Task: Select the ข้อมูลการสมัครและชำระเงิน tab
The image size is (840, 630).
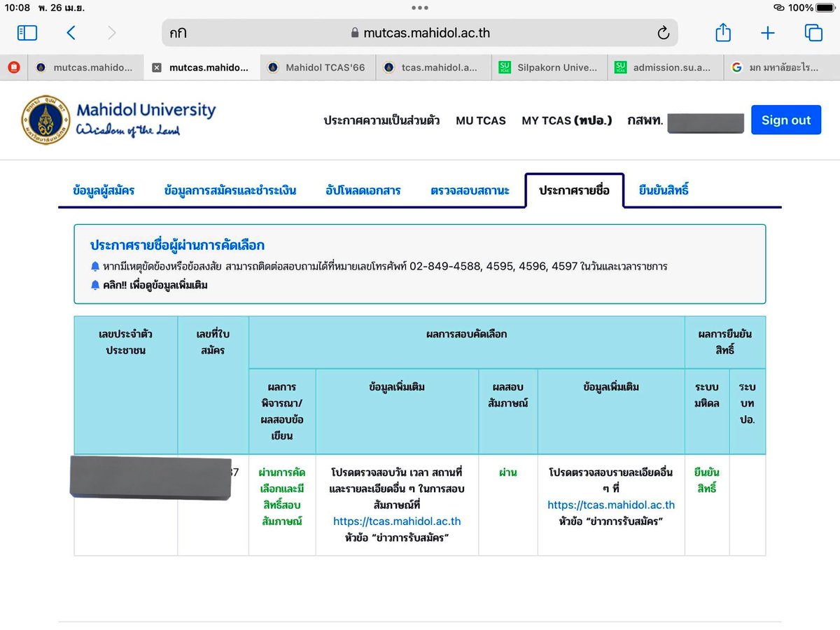Action: tap(230, 190)
